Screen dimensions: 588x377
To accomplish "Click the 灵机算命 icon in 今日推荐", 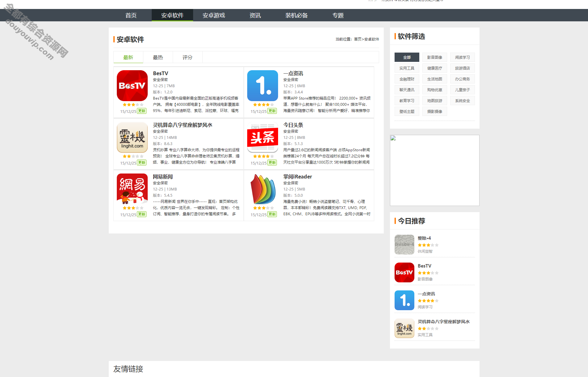I will pos(404,328).
